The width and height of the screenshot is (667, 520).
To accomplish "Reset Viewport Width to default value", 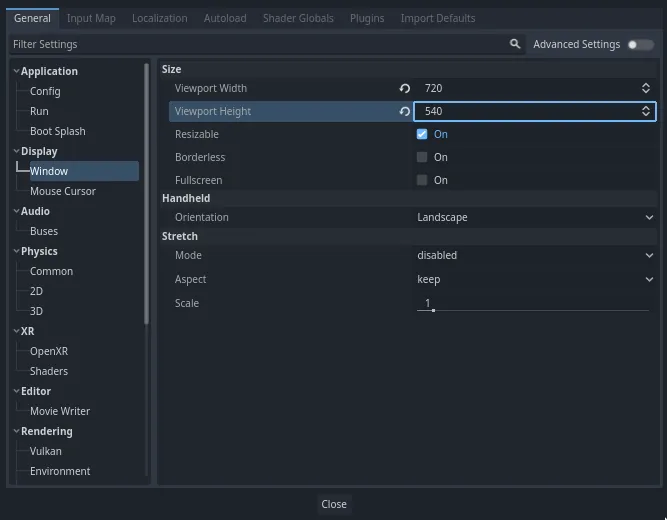I will (x=405, y=88).
